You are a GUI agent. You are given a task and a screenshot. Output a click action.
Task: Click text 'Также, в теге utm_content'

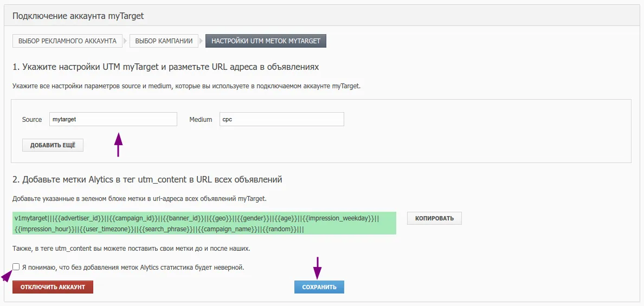click(x=131, y=249)
